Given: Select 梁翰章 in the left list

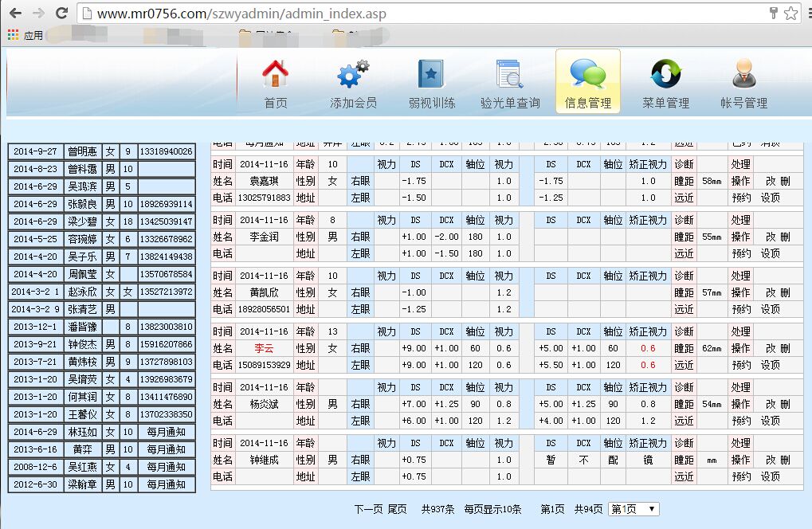Looking at the screenshot, I should (82, 484).
